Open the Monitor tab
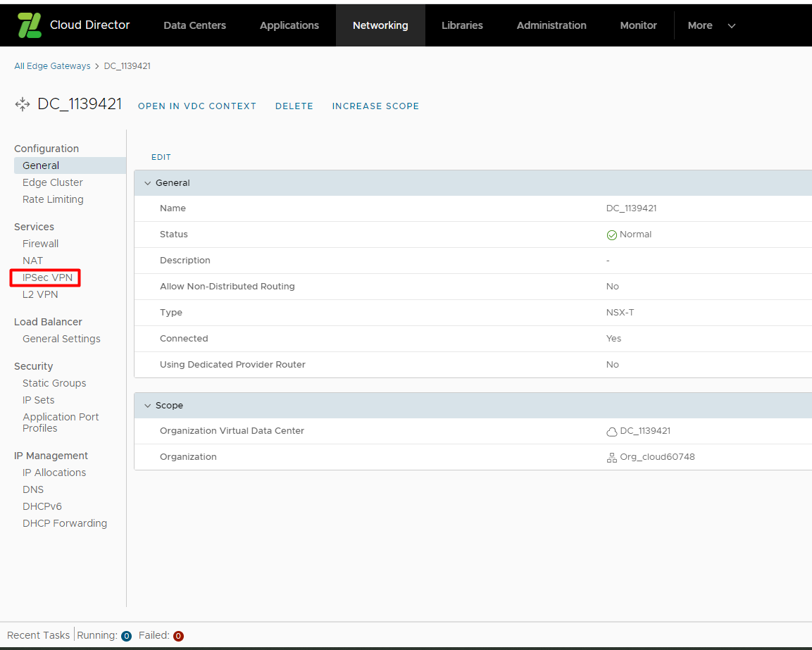The width and height of the screenshot is (812, 650). click(638, 25)
